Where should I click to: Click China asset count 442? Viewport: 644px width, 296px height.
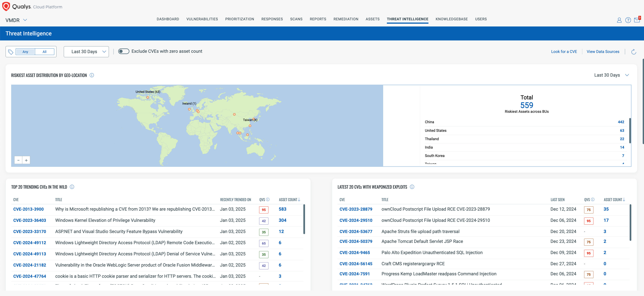(x=621, y=122)
